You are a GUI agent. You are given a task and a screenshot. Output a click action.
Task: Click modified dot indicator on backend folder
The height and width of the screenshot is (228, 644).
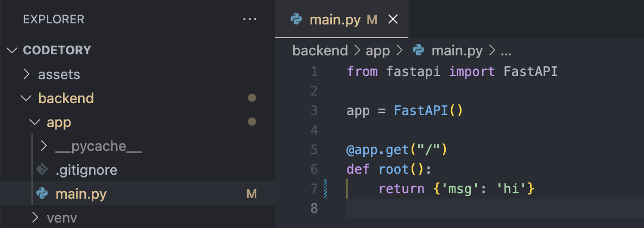pyautogui.click(x=252, y=98)
